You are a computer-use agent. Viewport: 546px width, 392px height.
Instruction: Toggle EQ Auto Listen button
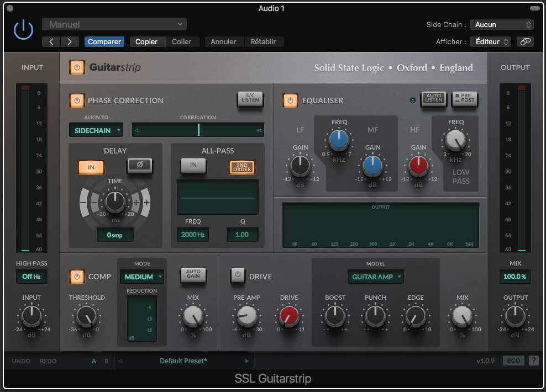433,99
